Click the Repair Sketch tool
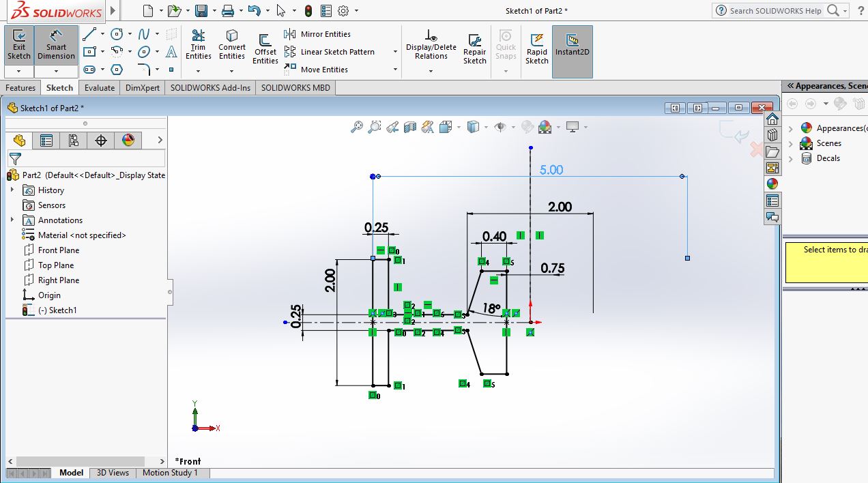 tap(475, 49)
